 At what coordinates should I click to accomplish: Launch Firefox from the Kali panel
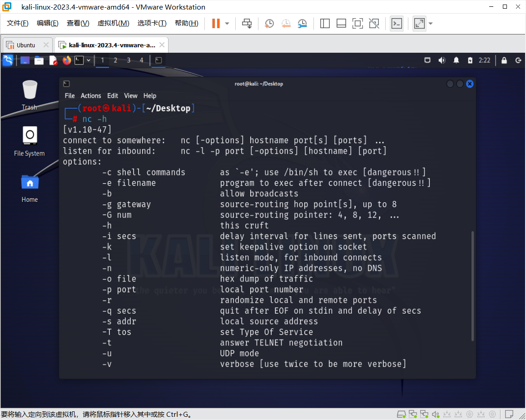(x=67, y=60)
